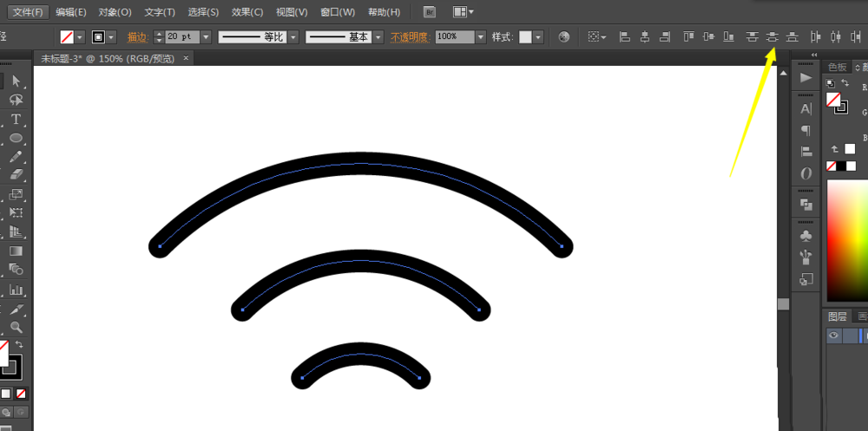Open the 文字(T) menu
Image resolution: width=868 pixels, height=431 pixels.
tap(160, 11)
